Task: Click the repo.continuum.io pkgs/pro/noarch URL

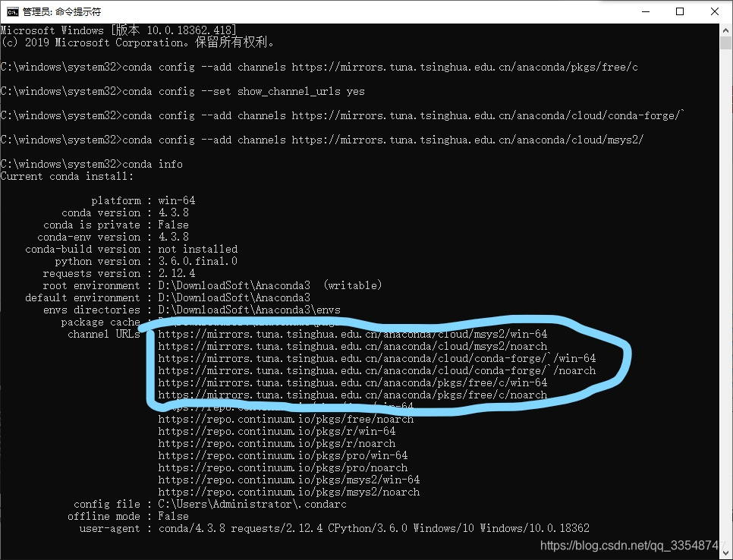Action: [283, 468]
